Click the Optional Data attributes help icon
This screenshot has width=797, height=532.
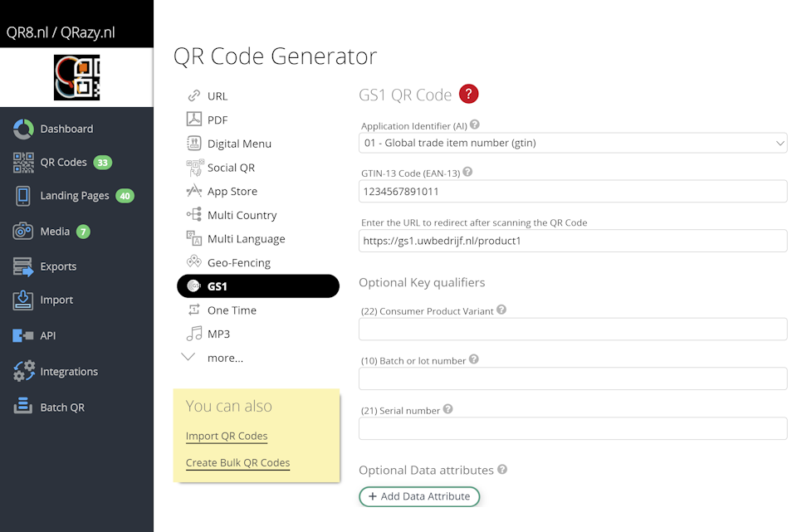click(x=502, y=469)
